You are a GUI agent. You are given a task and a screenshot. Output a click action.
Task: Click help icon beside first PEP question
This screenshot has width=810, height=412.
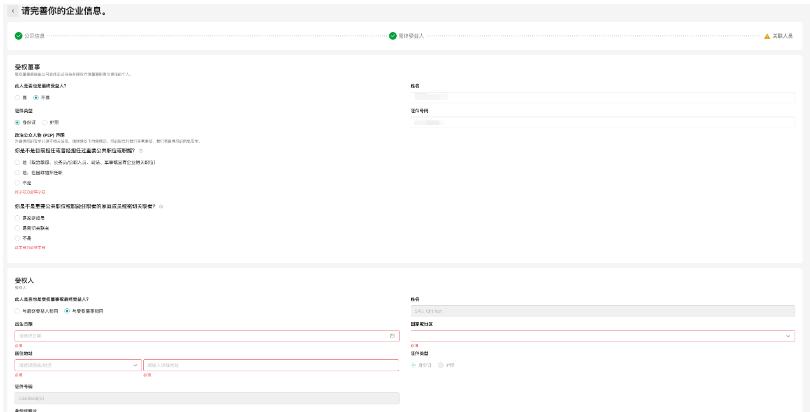coord(141,151)
